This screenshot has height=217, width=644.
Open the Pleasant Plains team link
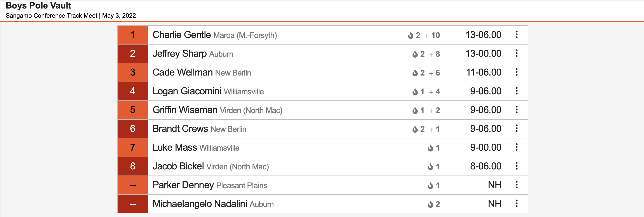click(242, 186)
